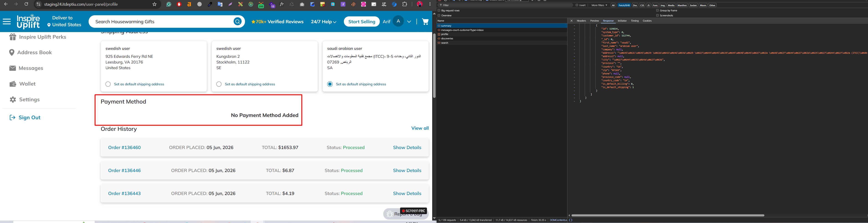
Task: Click the browser back arrow
Action: (x=6, y=4)
